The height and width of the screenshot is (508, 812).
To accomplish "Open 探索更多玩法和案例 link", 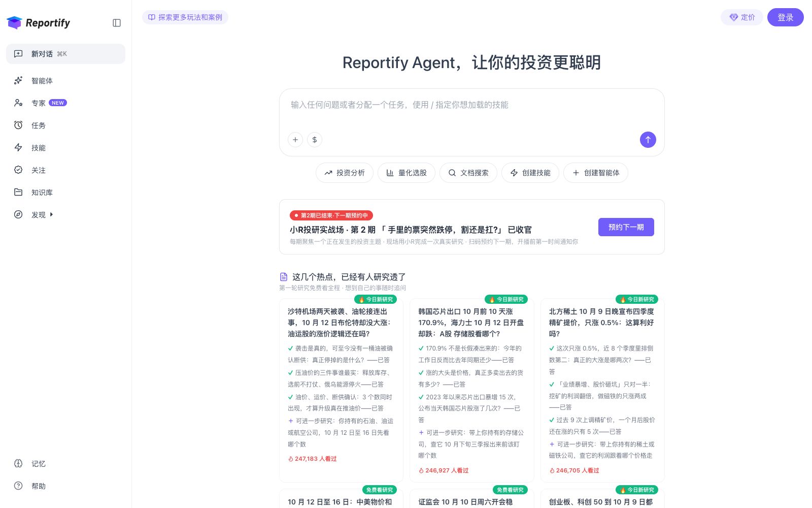I will [185, 17].
